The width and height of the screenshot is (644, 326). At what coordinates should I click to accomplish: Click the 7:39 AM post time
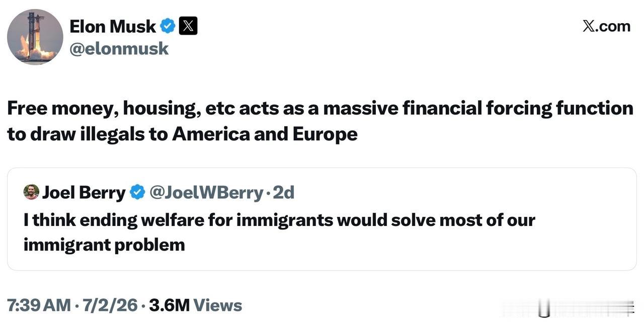click(x=39, y=305)
